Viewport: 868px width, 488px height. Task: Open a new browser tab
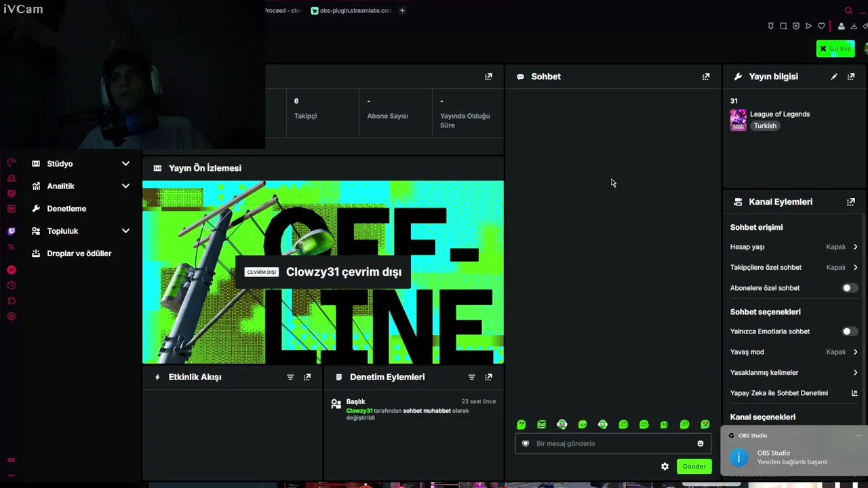402,10
